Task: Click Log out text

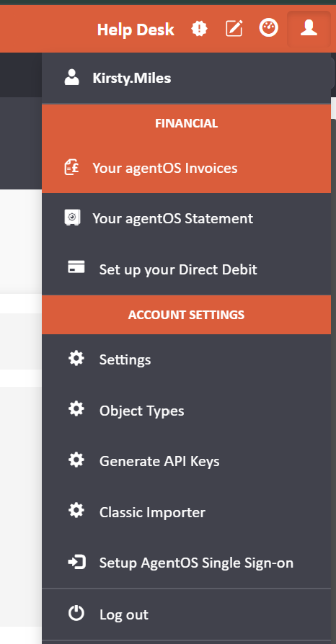Action: 124,614
